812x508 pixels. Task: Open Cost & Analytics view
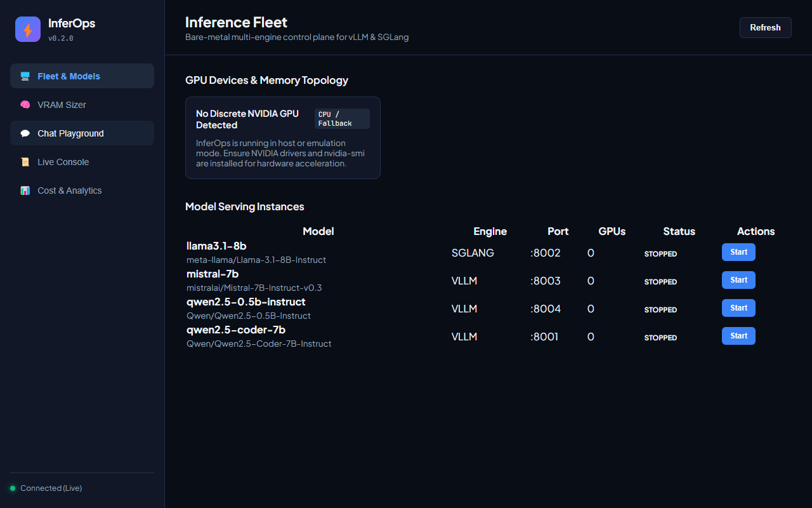tap(82, 190)
